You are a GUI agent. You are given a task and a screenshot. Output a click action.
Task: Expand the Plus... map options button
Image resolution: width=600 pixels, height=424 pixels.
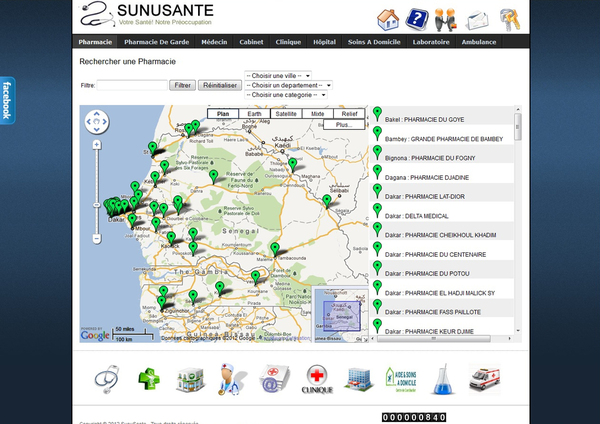tap(344, 125)
